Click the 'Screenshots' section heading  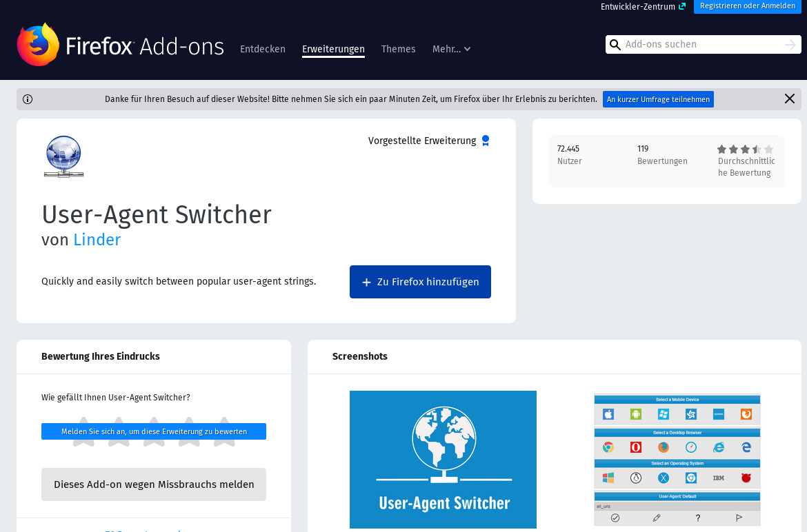360,356
